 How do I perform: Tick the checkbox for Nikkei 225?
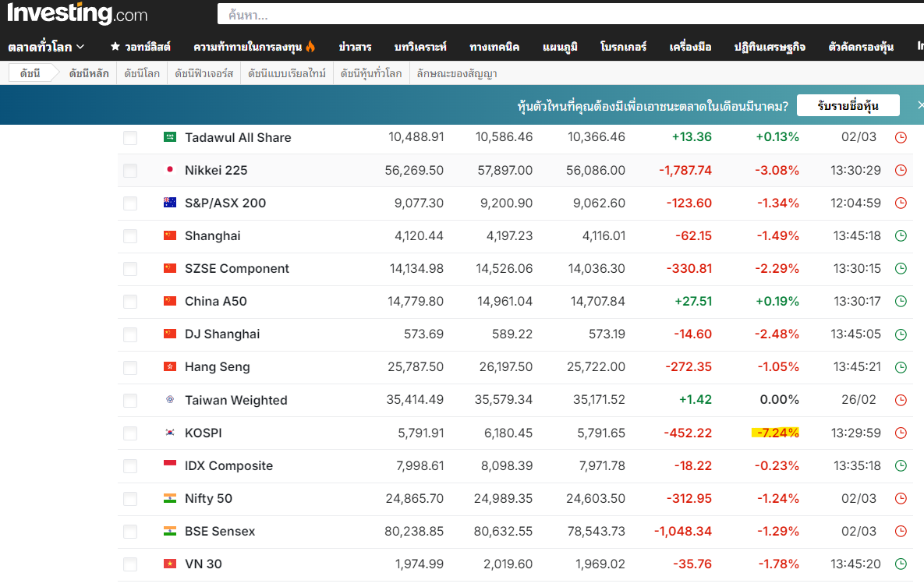pos(130,171)
